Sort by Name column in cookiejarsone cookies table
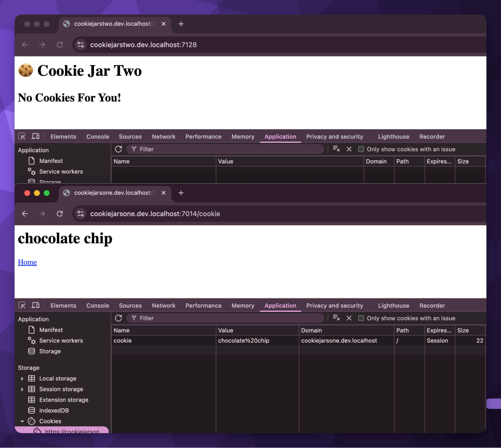 (x=163, y=330)
